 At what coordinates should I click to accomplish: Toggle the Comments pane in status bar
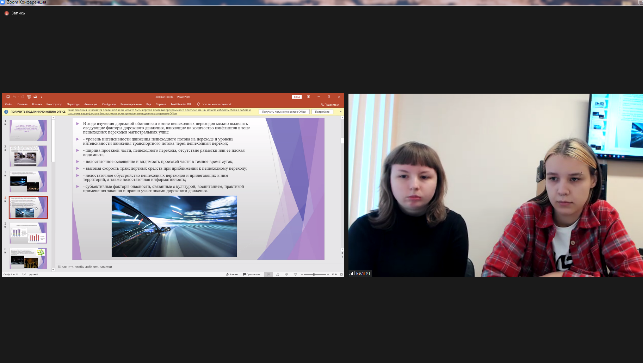point(251,274)
